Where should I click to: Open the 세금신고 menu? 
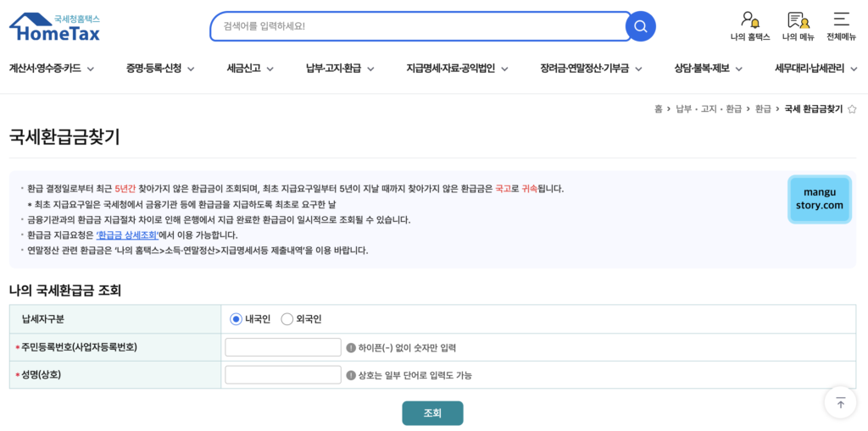pos(243,69)
